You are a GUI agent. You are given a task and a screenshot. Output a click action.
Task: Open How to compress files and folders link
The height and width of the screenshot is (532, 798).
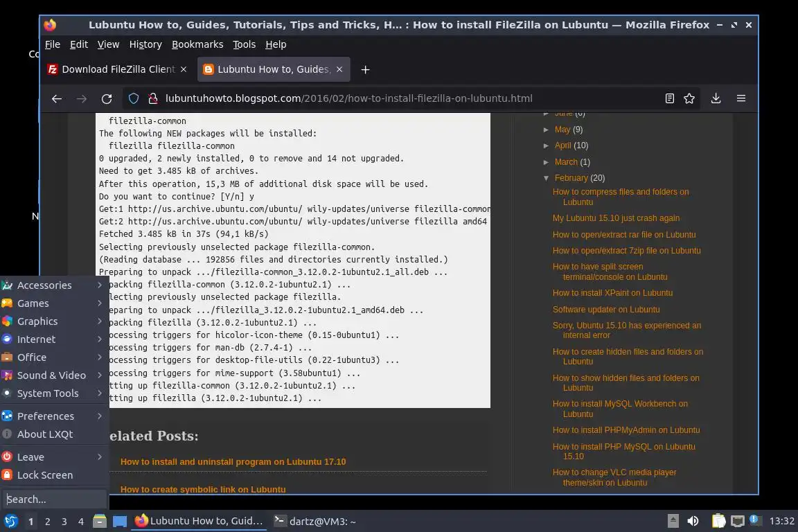click(621, 197)
